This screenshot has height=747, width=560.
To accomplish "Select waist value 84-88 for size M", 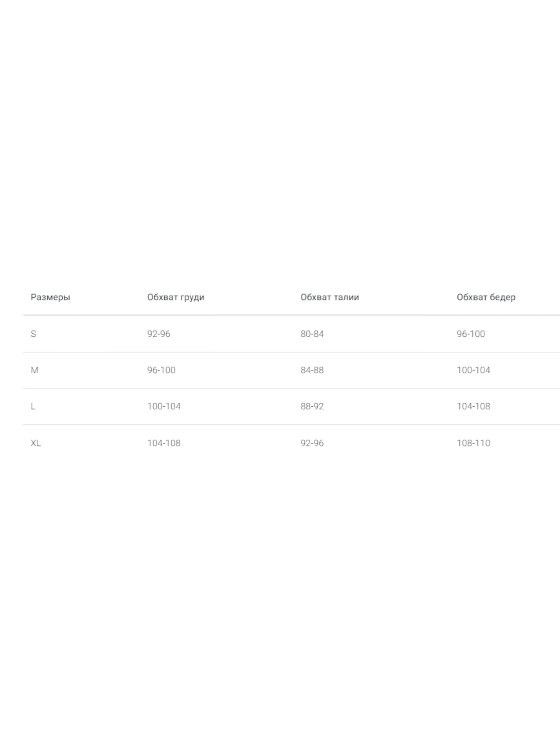I will pos(312,370).
